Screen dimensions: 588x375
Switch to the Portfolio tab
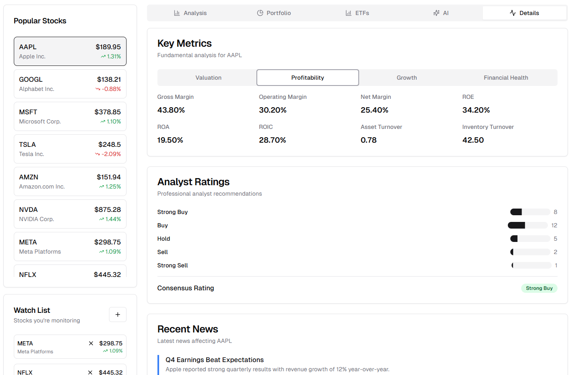pos(274,13)
